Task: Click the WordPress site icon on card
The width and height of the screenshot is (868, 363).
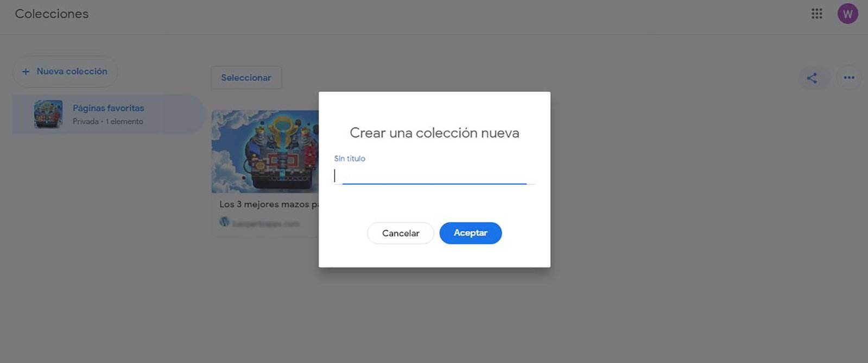Action: [224, 222]
